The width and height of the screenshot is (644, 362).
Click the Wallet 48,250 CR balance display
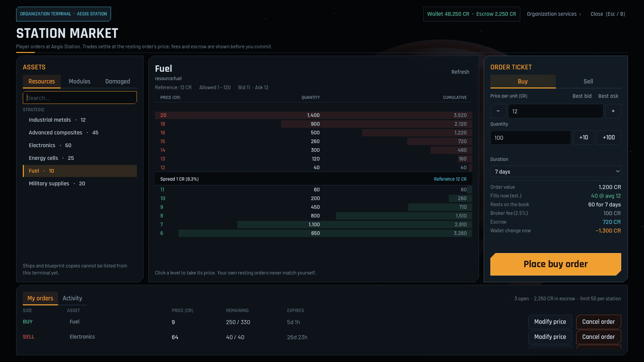(448, 14)
